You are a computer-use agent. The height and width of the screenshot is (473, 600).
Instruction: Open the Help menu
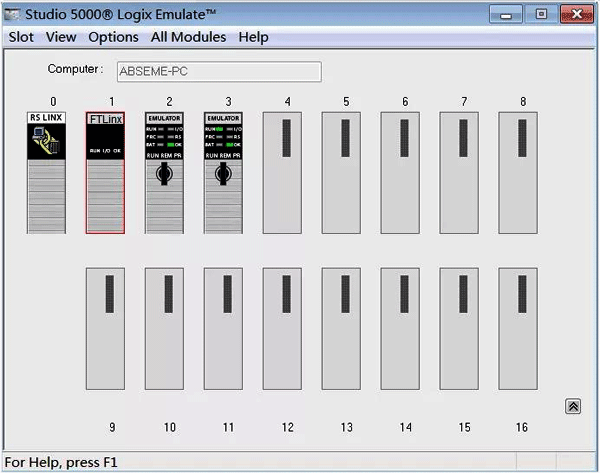click(x=253, y=37)
